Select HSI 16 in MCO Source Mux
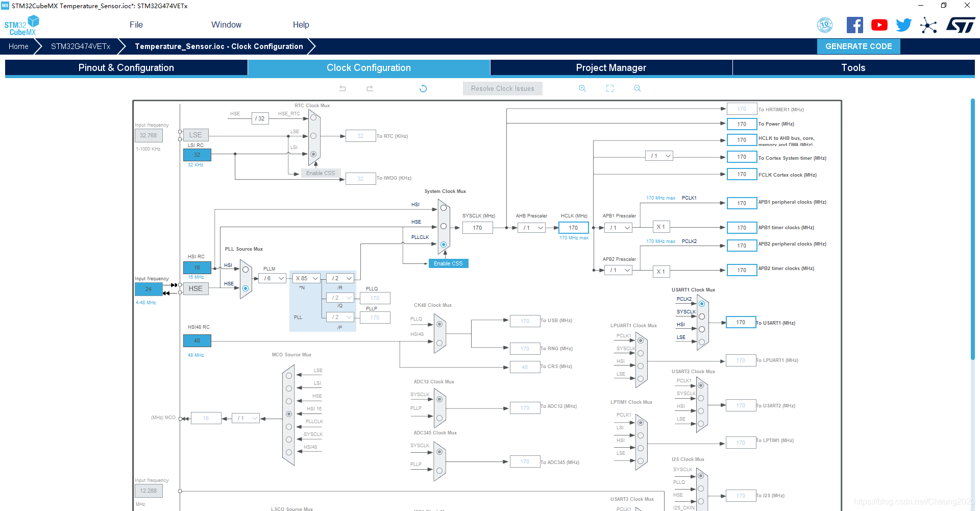This screenshot has width=980, height=511. (x=289, y=414)
